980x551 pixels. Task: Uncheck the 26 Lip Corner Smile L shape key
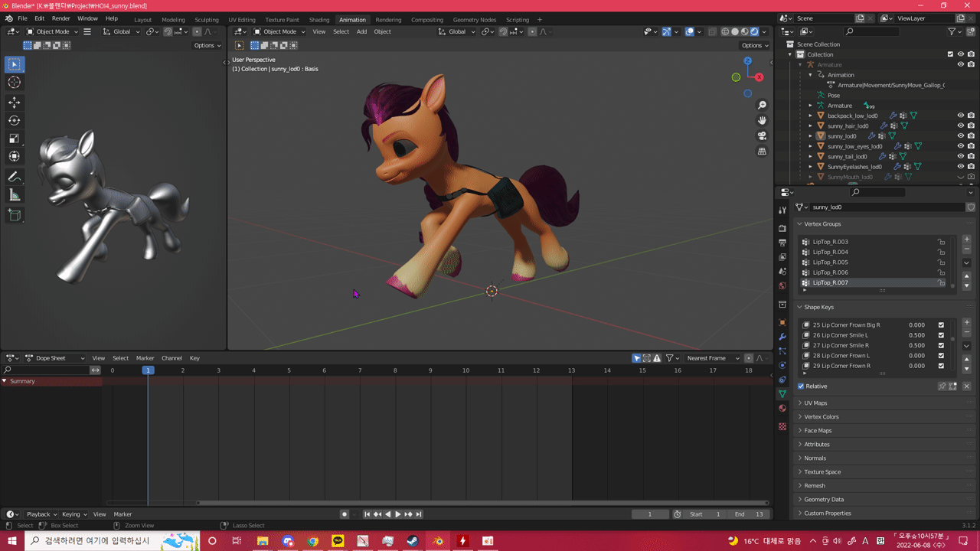(941, 335)
